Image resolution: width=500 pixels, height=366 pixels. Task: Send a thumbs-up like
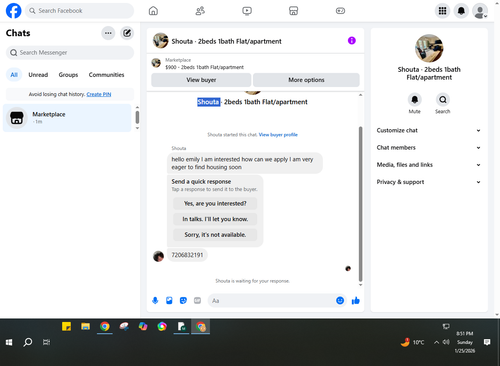356,301
